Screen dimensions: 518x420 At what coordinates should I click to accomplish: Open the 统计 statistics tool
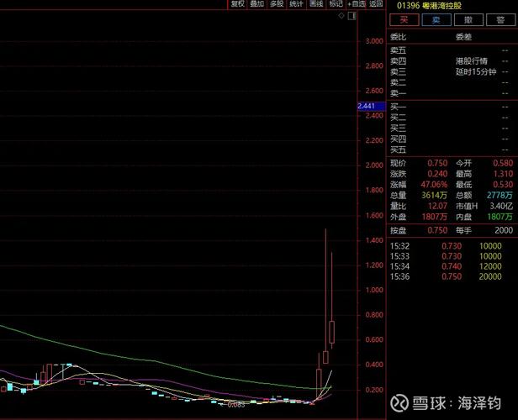click(x=296, y=4)
